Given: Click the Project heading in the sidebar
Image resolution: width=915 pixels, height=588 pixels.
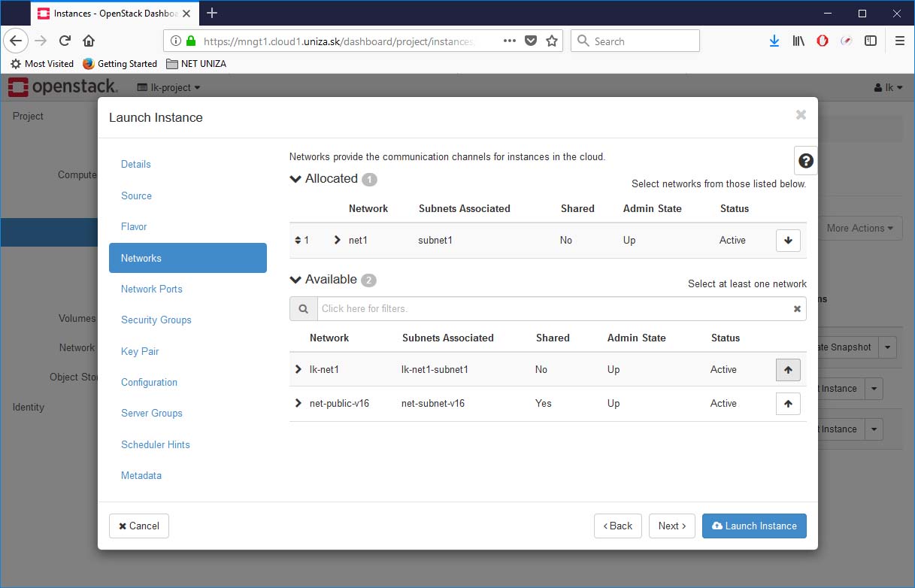Looking at the screenshot, I should (x=28, y=116).
